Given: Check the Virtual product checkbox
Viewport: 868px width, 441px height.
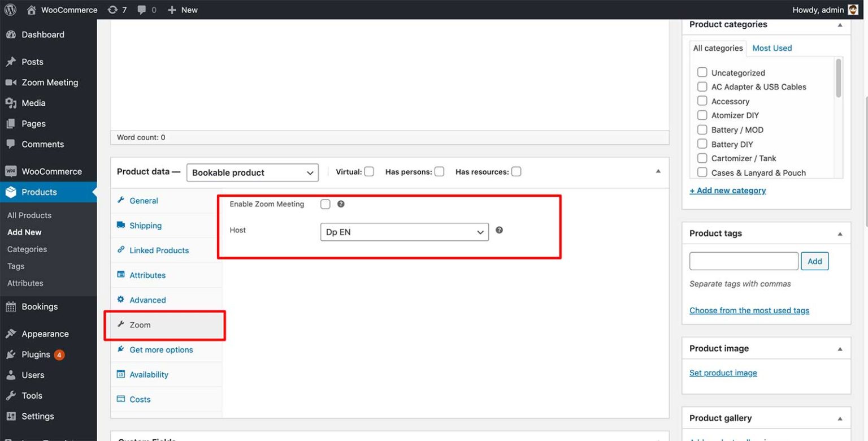Looking at the screenshot, I should tap(370, 171).
